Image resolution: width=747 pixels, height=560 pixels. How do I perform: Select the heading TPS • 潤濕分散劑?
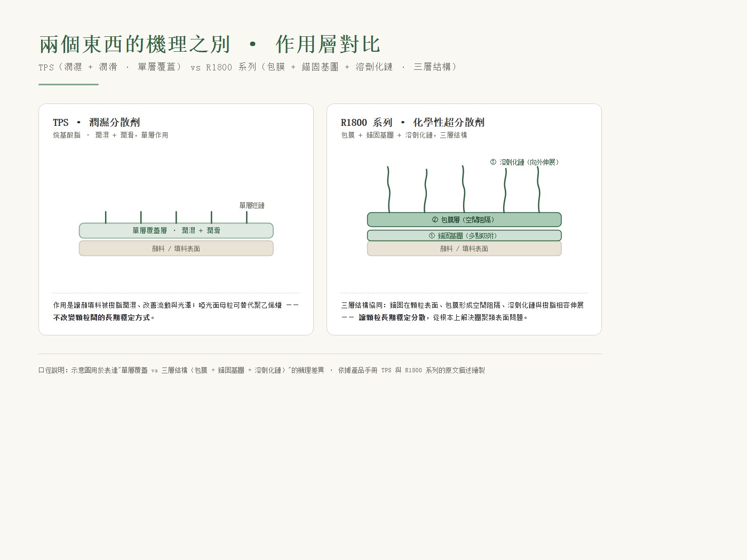[x=96, y=122]
